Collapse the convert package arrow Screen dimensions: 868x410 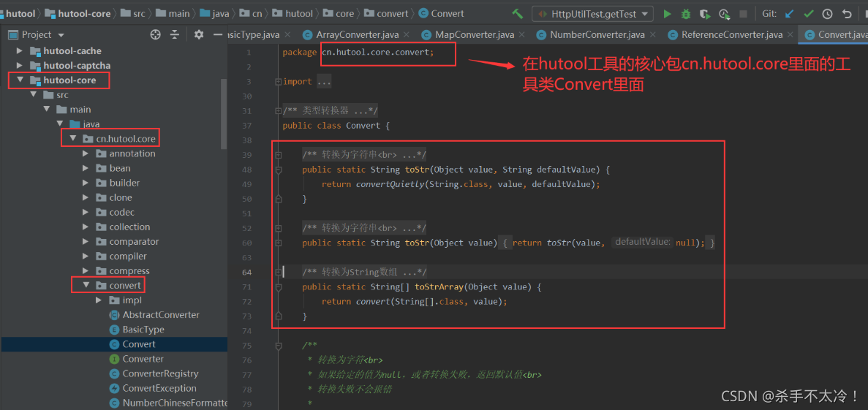(86, 286)
